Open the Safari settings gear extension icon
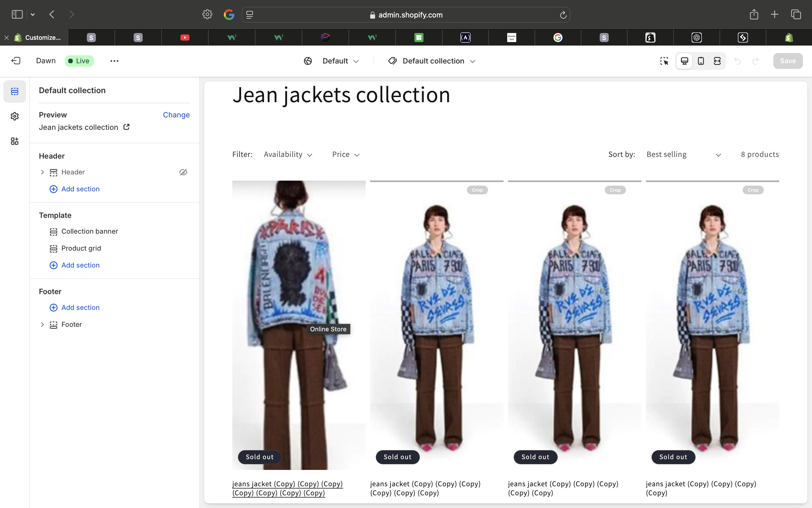The image size is (812, 508). tap(207, 14)
